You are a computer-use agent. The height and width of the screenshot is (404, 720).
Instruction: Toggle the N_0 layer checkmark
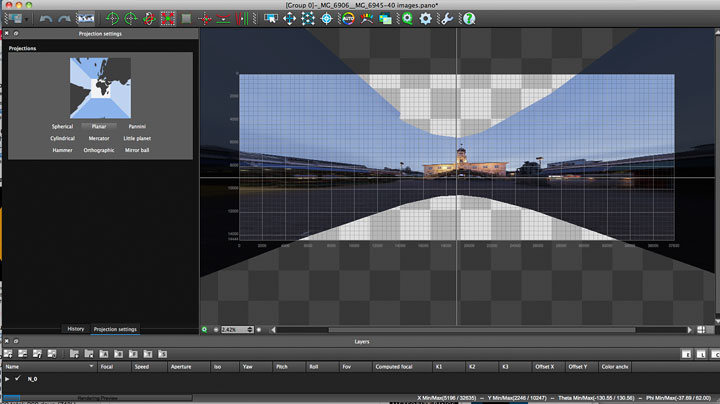(17, 378)
